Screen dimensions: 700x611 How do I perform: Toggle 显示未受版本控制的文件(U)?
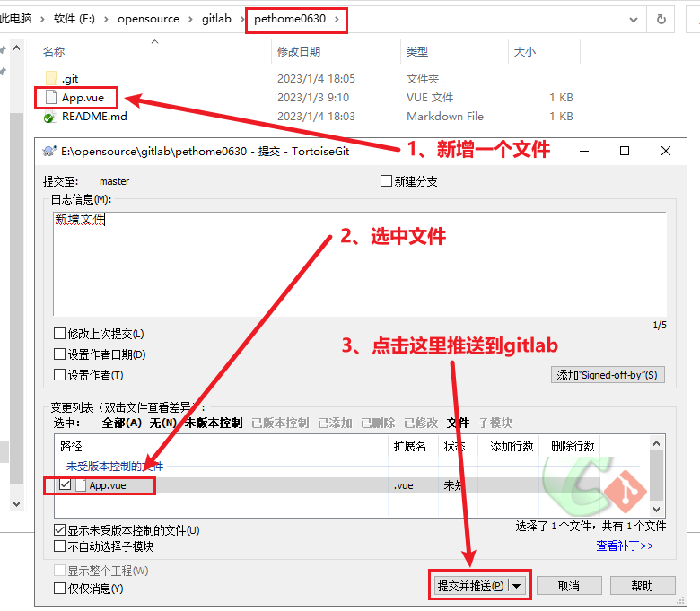pyautogui.click(x=59, y=529)
